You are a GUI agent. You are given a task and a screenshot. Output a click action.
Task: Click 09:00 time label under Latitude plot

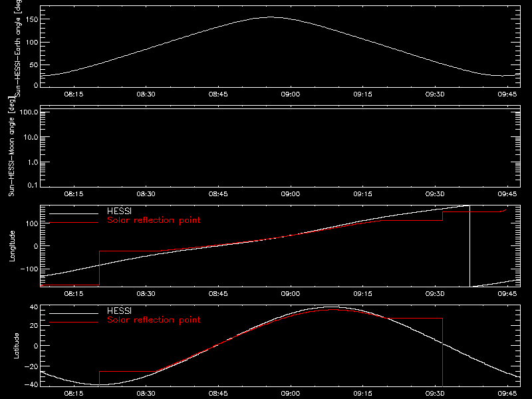coord(291,393)
